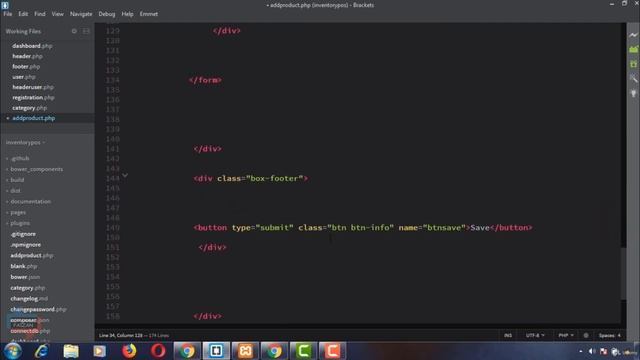
Task: Open PHP language mode dropdown
Action: [x=566, y=336]
